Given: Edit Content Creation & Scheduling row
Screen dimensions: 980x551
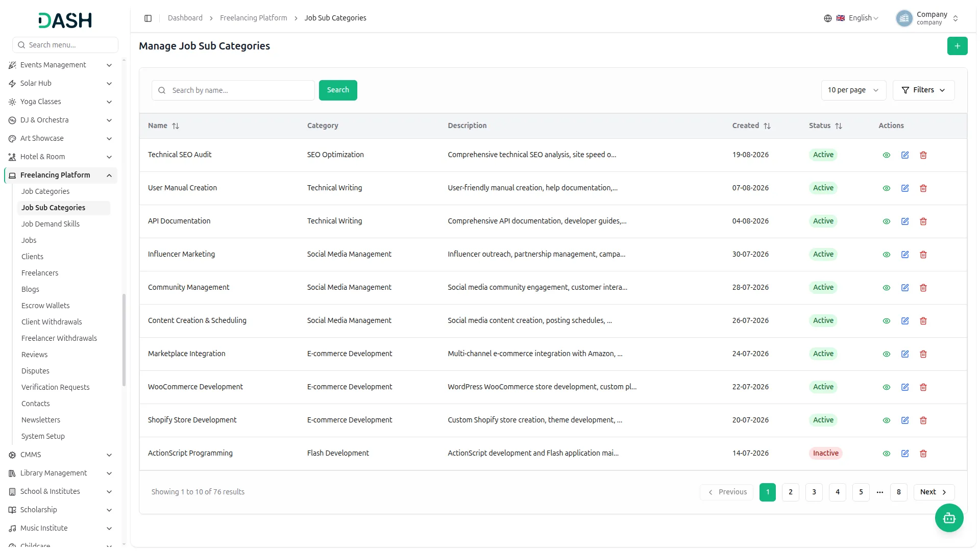Looking at the screenshot, I should 904,321.
